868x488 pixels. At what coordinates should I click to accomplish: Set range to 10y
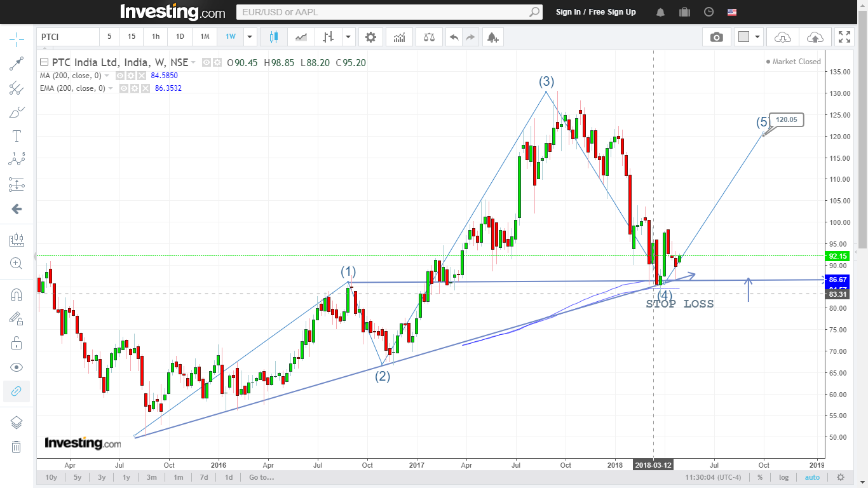point(51,477)
